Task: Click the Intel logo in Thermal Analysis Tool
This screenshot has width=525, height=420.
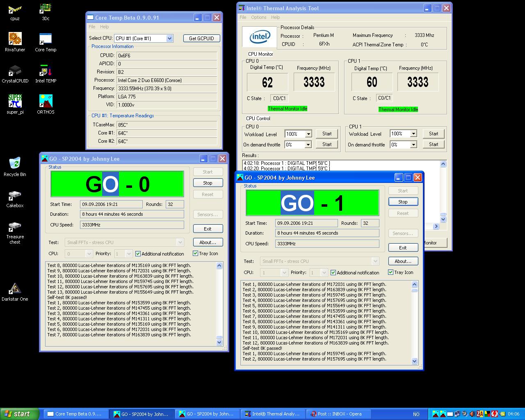Action: pos(260,37)
